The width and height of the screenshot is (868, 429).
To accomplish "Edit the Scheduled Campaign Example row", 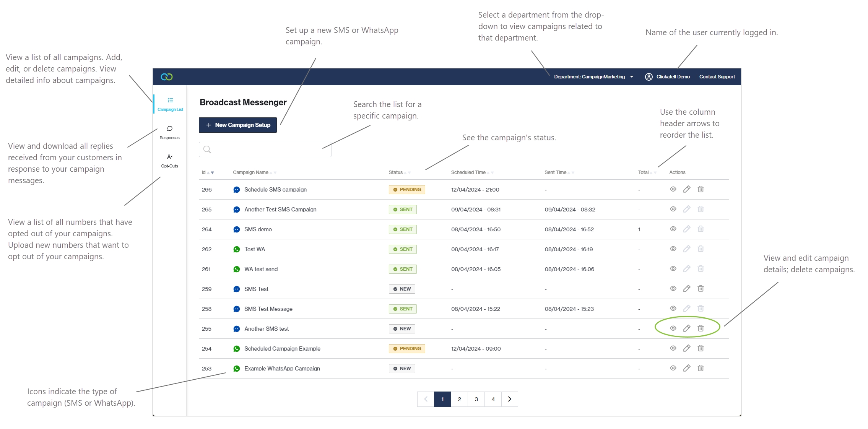I will [687, 348].
